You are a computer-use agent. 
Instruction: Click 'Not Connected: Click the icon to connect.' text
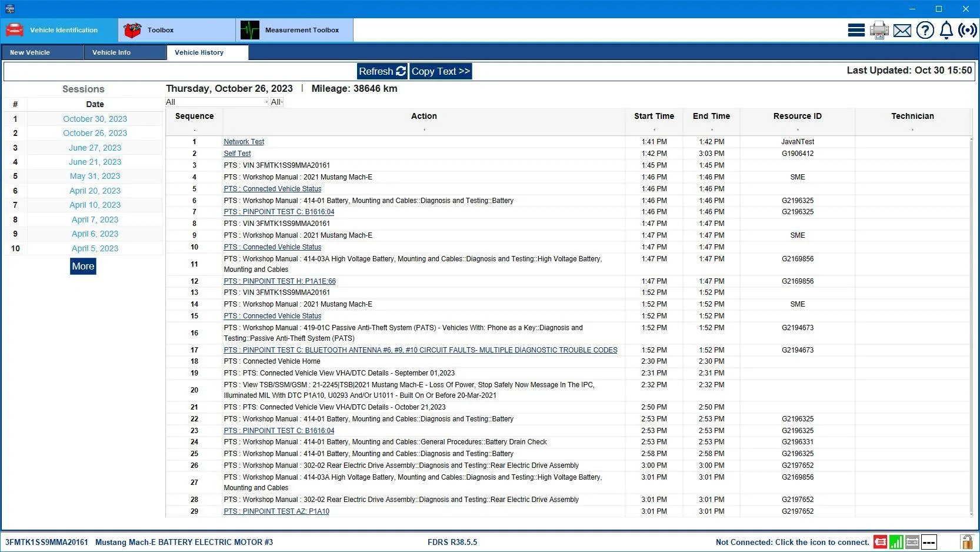pyautogui.click(x=792, y=542)
